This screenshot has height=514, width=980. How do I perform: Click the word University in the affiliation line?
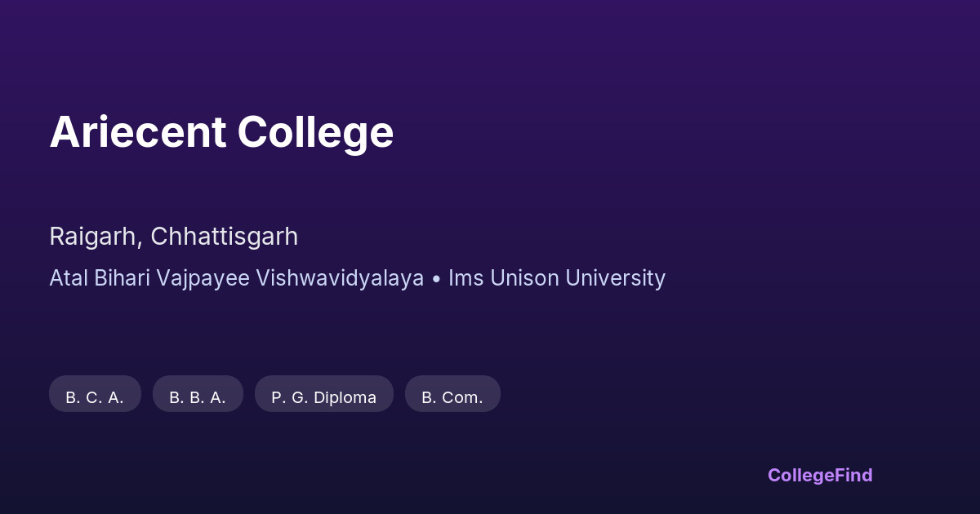[616, 278]
